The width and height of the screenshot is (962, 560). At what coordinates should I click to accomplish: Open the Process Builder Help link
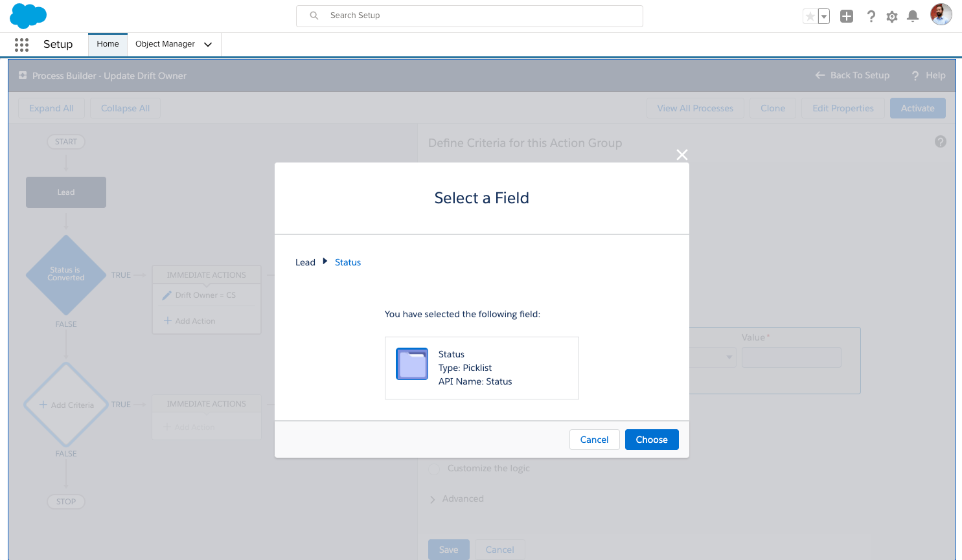pos(928,75)
